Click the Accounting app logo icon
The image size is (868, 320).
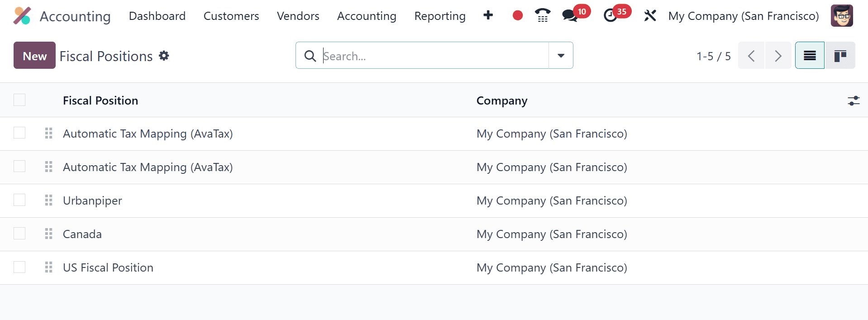pos(22,16)
